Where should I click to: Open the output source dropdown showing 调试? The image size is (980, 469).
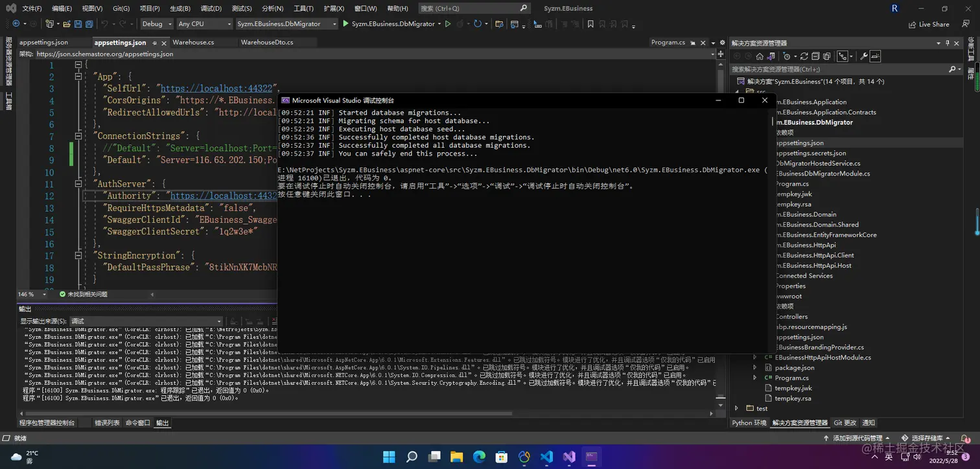146,321
